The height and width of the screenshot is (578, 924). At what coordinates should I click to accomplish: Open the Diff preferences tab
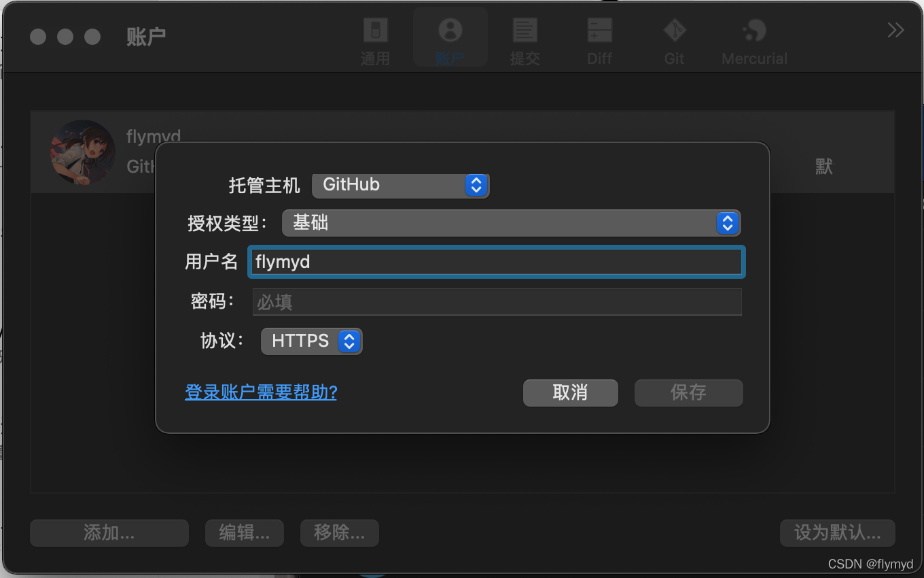click(599, 41)
